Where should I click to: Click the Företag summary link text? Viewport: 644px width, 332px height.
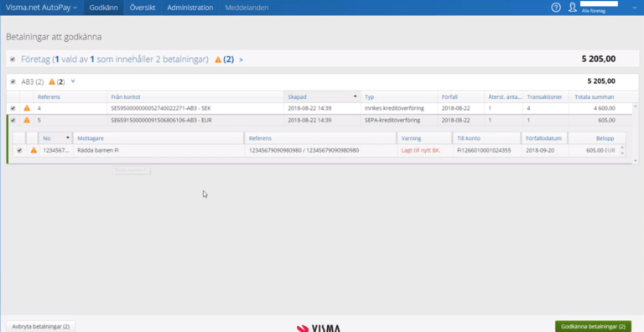[115, 60]
